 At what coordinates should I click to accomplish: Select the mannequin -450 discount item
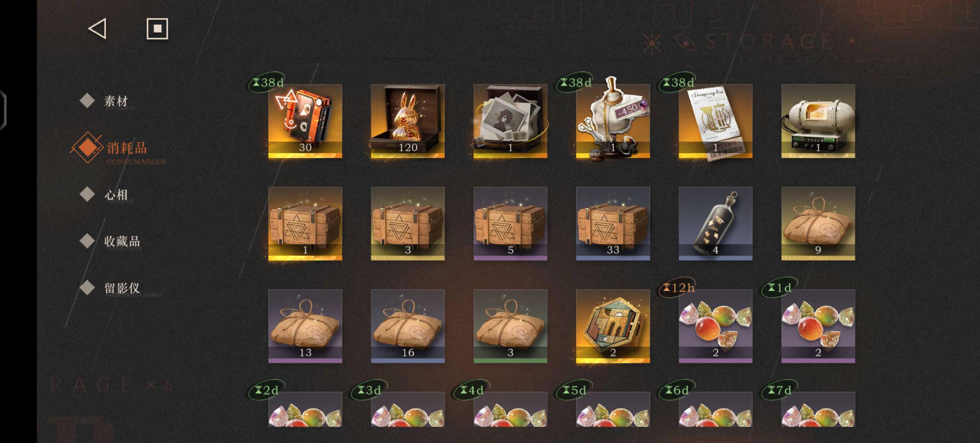pos(613,121)
